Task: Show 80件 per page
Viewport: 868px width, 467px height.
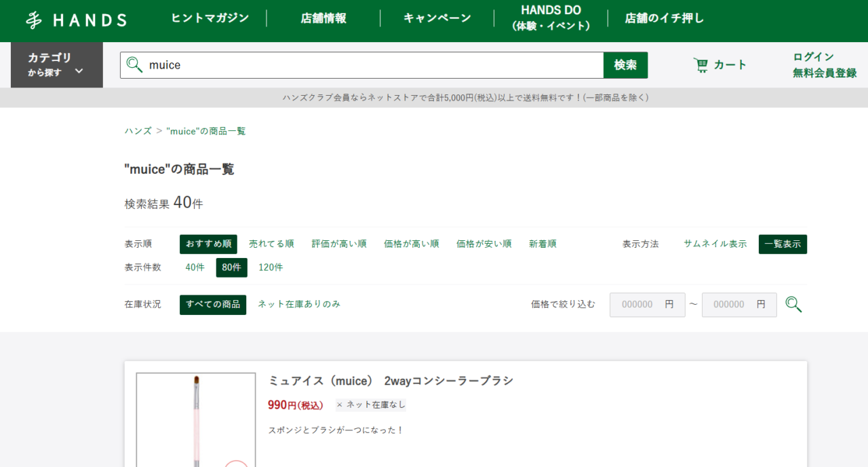Action: pyautogui.click(x=232, y=267)
